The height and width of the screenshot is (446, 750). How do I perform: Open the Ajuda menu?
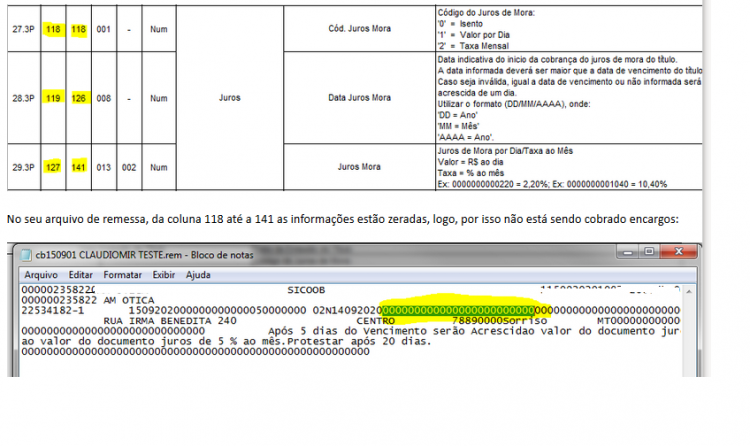click(198, 275)
